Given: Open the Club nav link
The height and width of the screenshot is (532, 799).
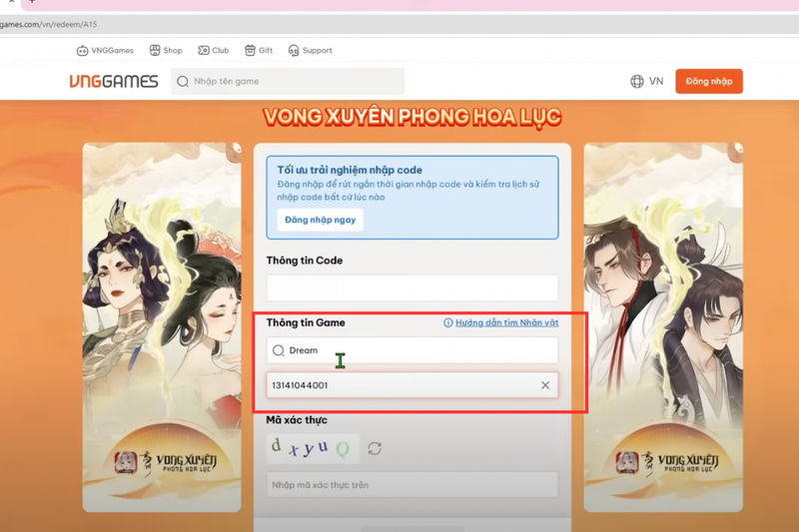Looking at the screenshot, I should click(x=214, y=50).
